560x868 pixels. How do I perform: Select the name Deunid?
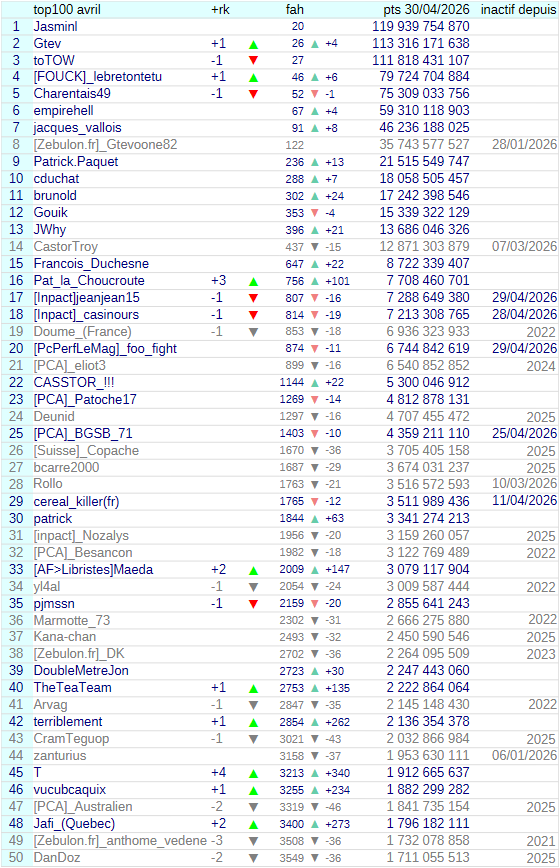click(x=54, y=417)
